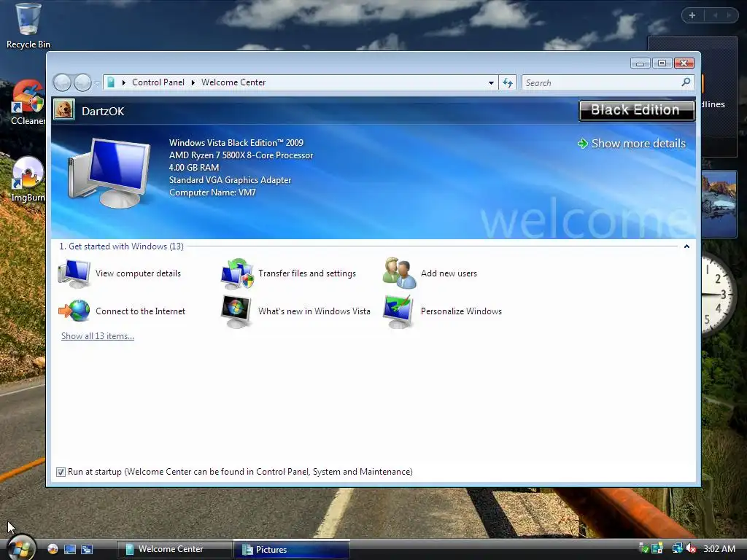
Task: Open Connect to the Internet
Action: [122, 311]
